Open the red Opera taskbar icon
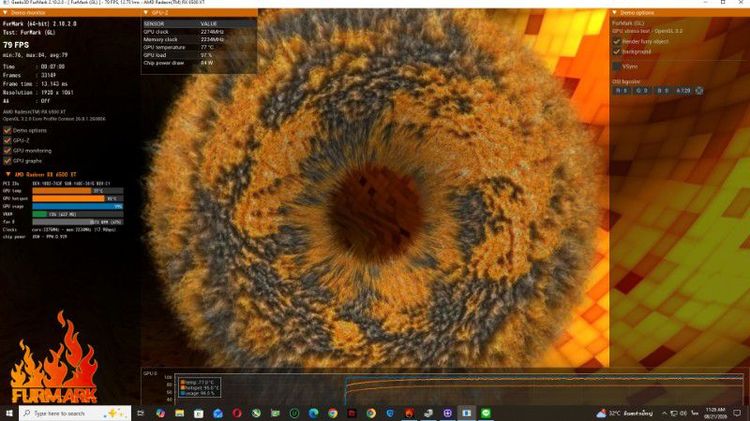 pos(237,413)
